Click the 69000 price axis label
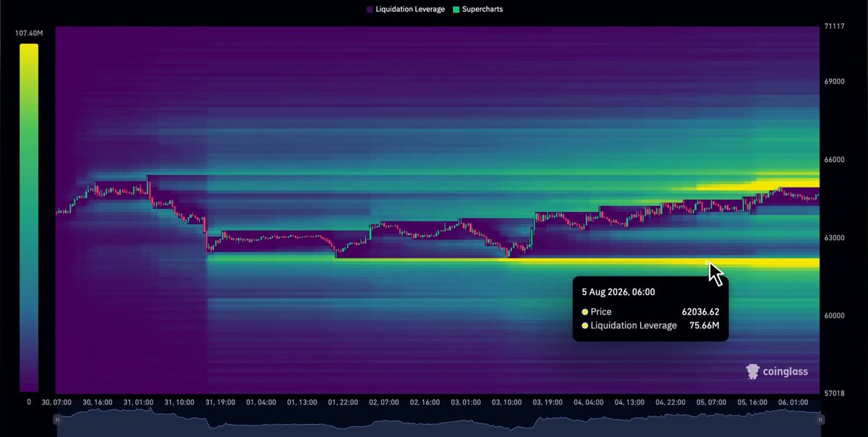The width and height of the screenshot is (868, 437). pyautogui.click(x=835, y=82)
